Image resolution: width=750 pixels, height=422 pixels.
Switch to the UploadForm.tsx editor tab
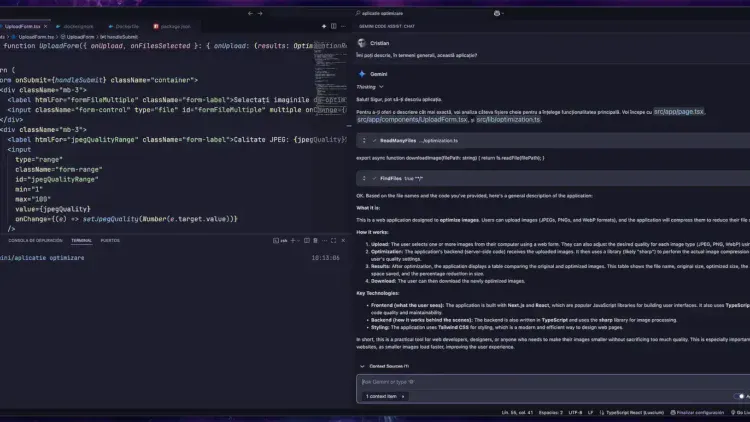coord(22,26)
